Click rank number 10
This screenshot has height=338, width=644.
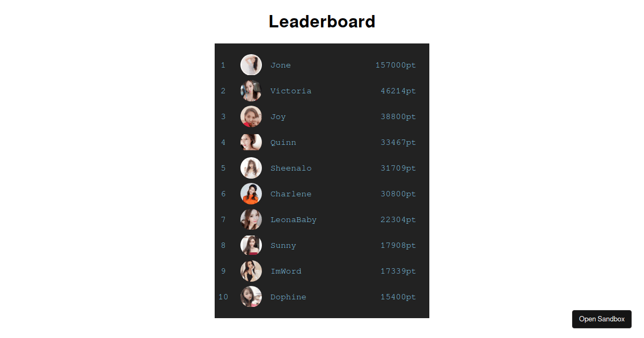coord(223,297)
